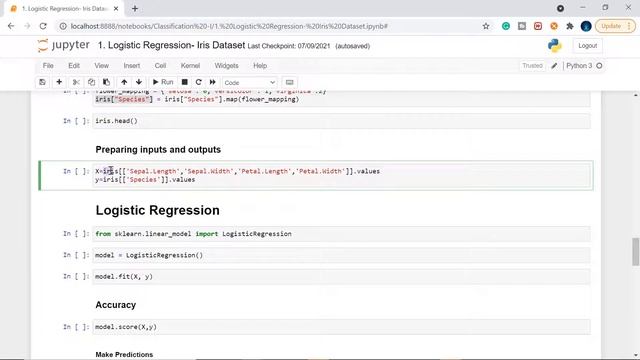The width and height of the screenshot is (640, 360).
Task: Click the Logistic Regression large heading
Action: click(157, 210)
